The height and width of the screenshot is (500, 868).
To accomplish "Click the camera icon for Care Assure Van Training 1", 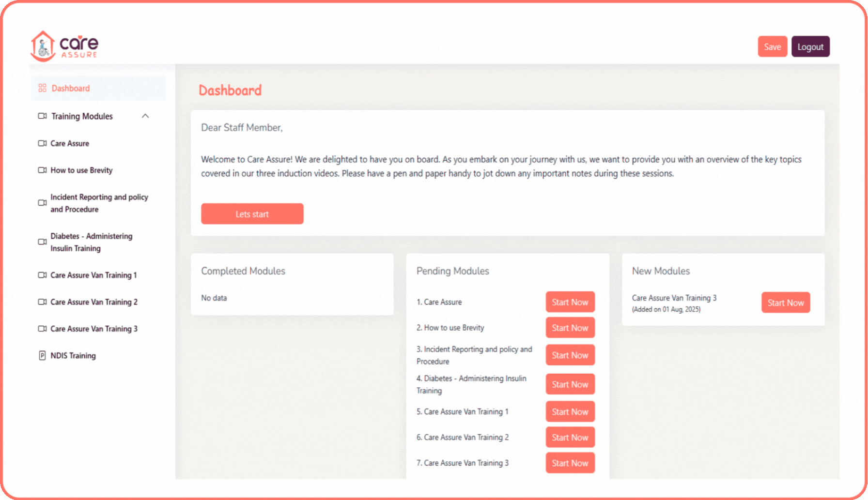I will (42, 275).
